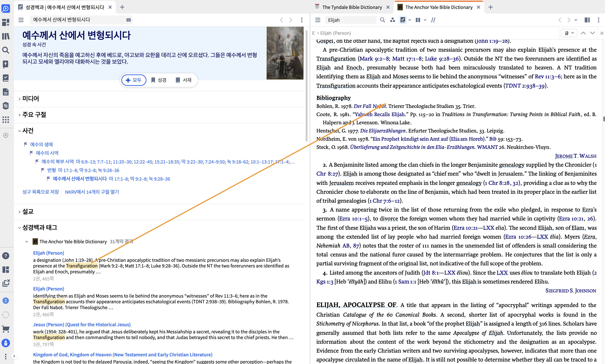This screenshot has height=364, width=605.
Task: Open the nine-dot tools grid in sidebar
Action: [x=6, y=120]
